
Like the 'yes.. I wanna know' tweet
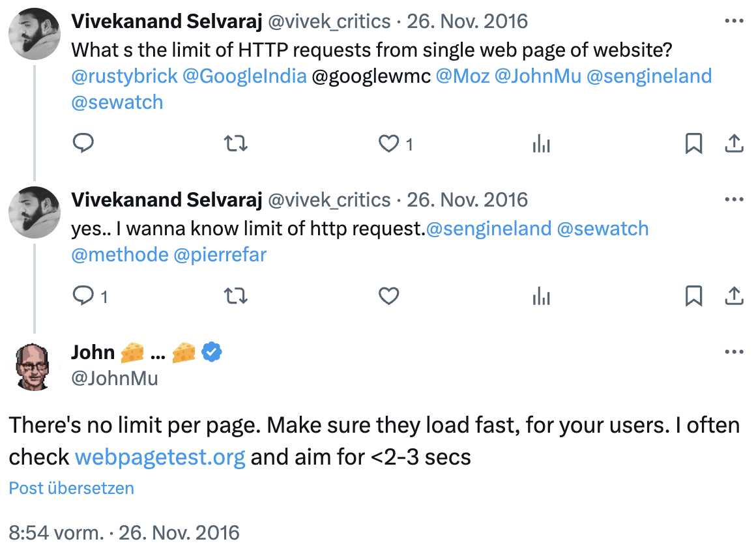pyautogui.click(x=388, y=296)
